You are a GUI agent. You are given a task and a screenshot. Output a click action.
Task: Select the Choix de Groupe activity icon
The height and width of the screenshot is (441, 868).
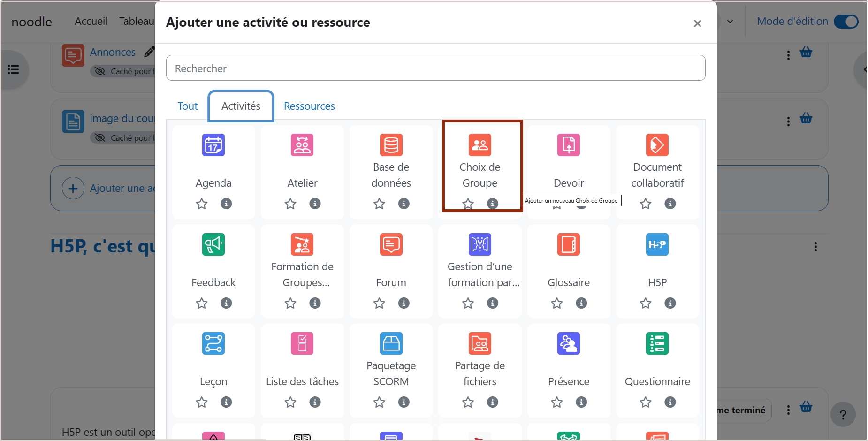pos(480,145)
